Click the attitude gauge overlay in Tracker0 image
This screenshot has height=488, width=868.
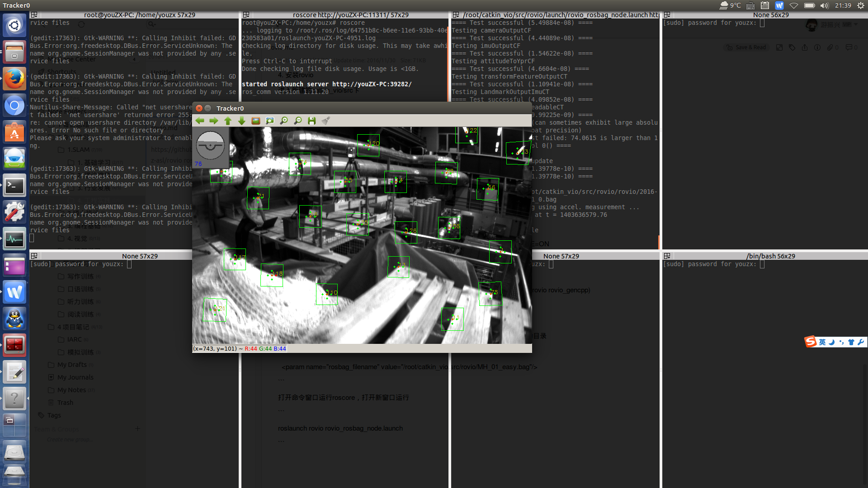210,145
